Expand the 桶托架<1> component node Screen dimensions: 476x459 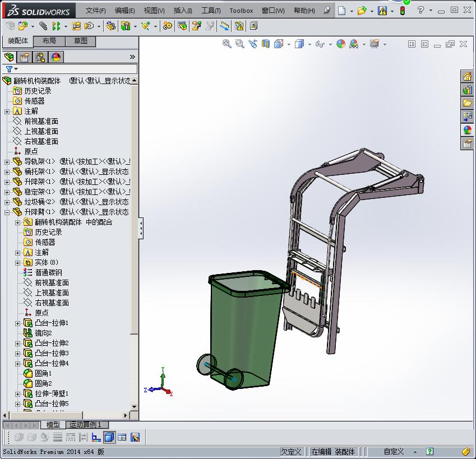[x=7, y=172]
